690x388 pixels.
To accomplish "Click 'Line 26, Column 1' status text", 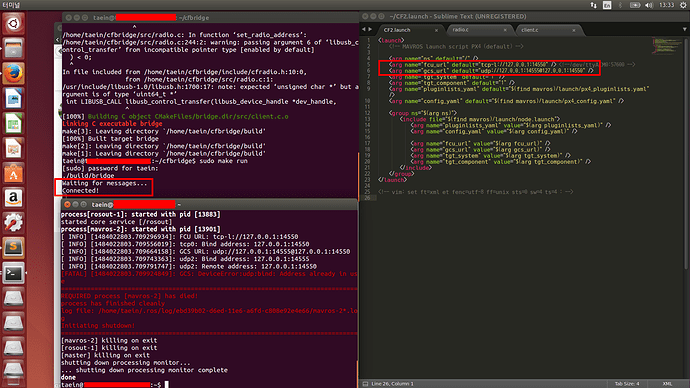I will pyautogui.click(x=393, y=384).
